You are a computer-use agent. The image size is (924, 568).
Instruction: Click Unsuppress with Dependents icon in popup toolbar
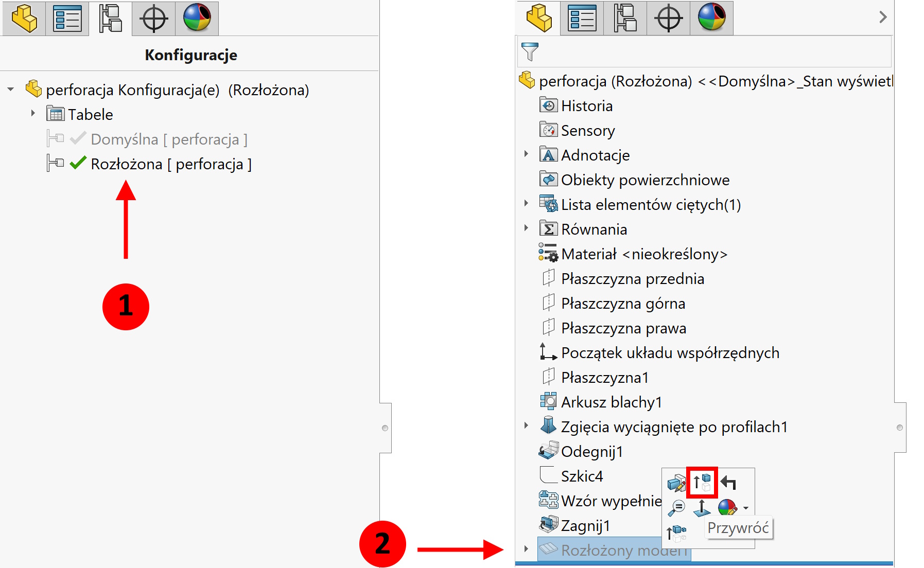(x=676, y=533)
